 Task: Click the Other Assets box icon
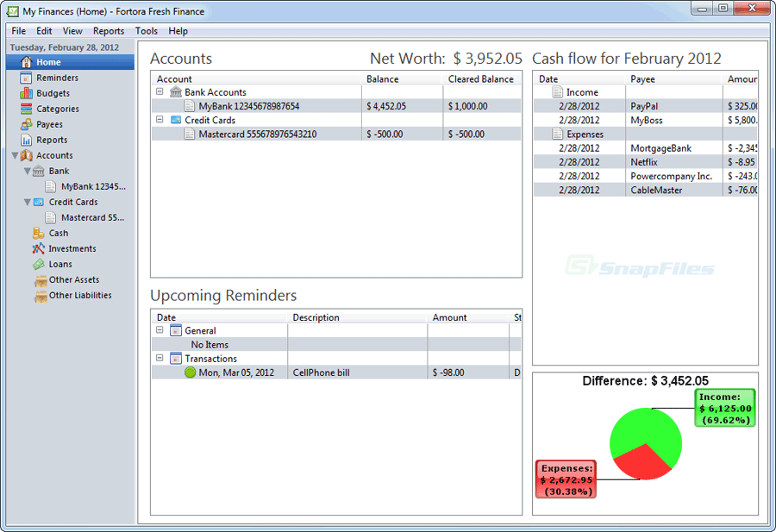pyautogui.click(x=41, y=280)
